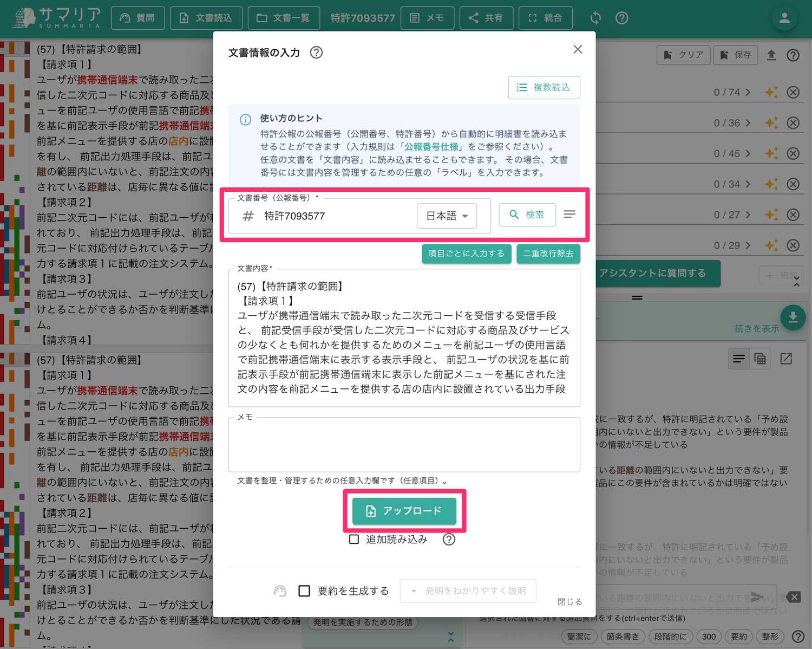This screenshot has height=649, width=812.
Task: Remove the 0 / 29 row with its X icon
Action: click(793, 245)
